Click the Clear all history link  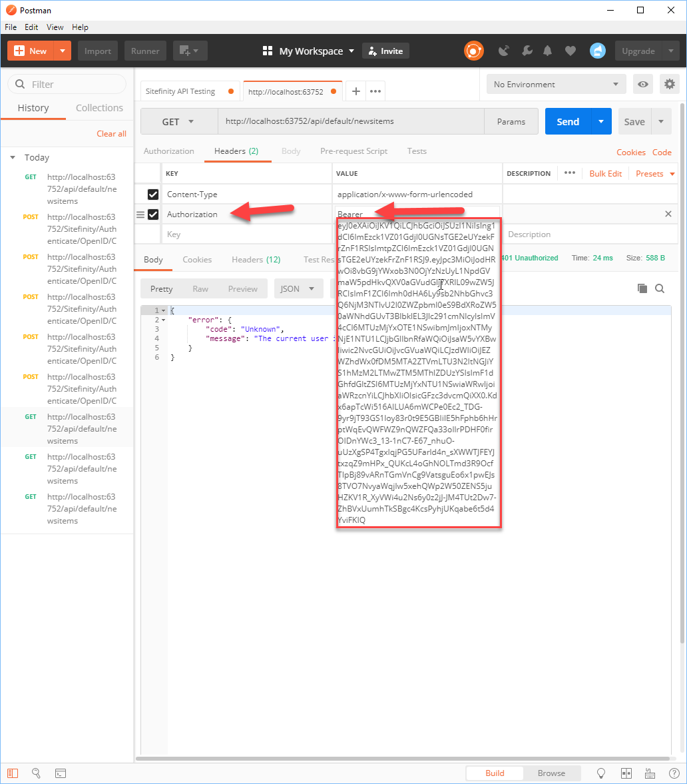(111, 133)
